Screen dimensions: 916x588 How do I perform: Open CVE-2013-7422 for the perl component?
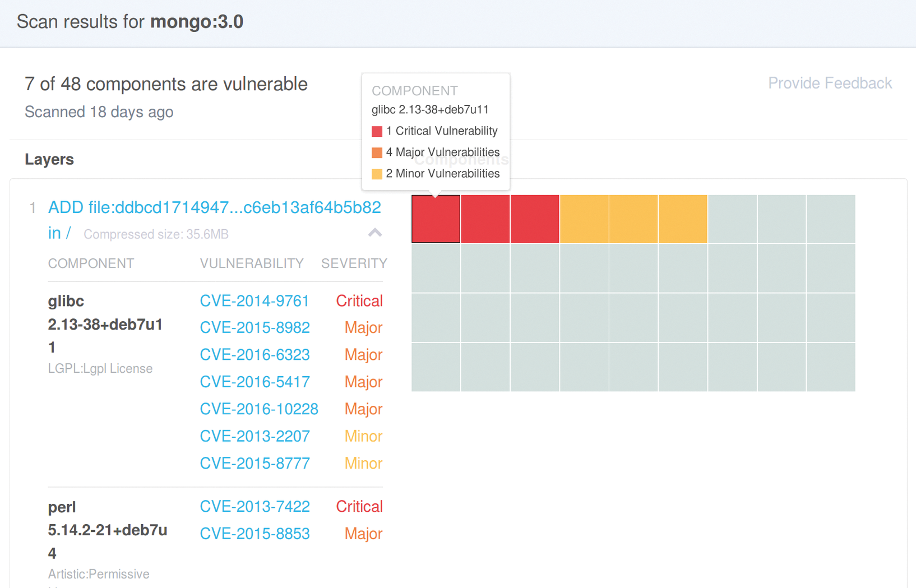point(255,506)
